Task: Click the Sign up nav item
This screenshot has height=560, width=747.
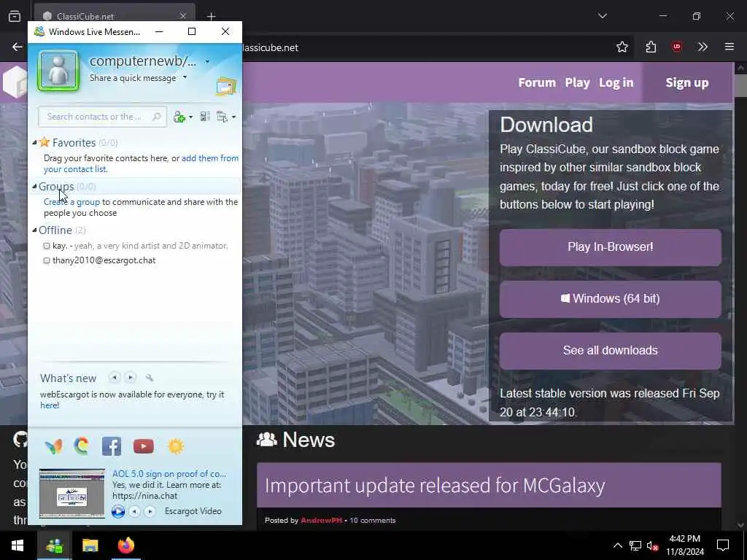Action: (687, 82)
